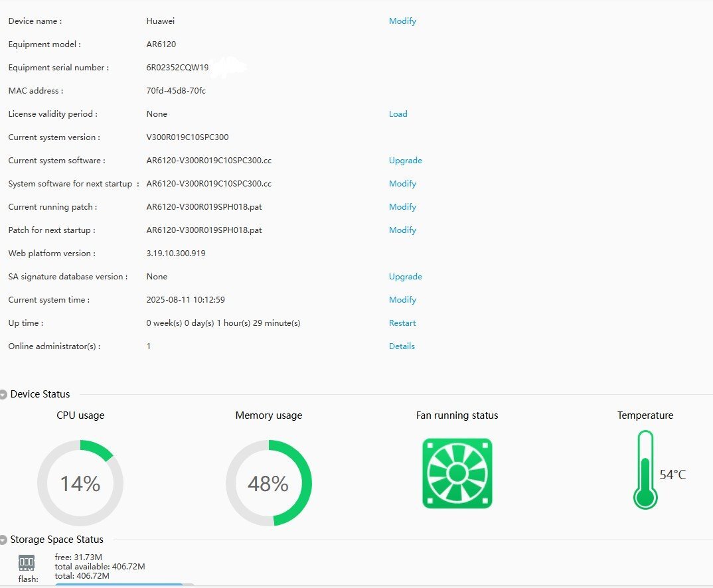Select equipment model AR6120
Viewport: 713px width, 588px height.
click(161, 44)
